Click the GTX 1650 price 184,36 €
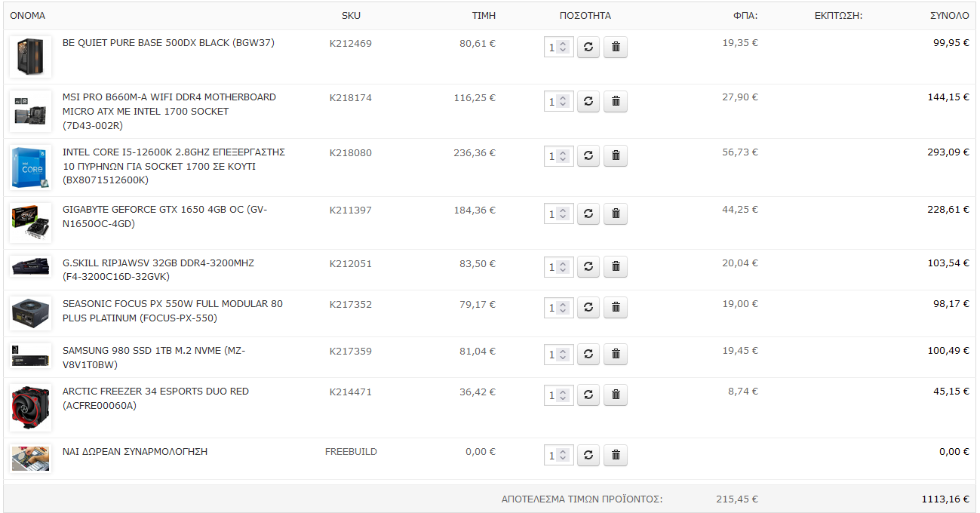This screenshot has height=513, width=980. click(475, 210)
